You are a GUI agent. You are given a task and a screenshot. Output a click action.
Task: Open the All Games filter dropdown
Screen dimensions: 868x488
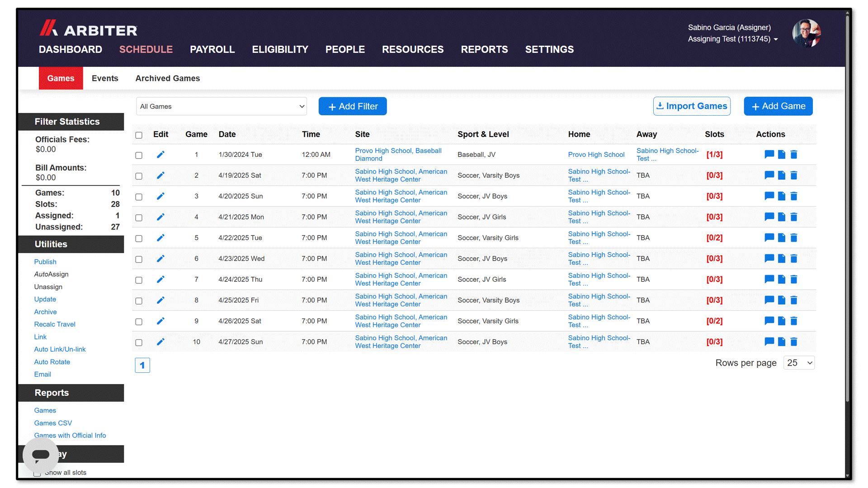pyautogui.click(x=222, y=106)
